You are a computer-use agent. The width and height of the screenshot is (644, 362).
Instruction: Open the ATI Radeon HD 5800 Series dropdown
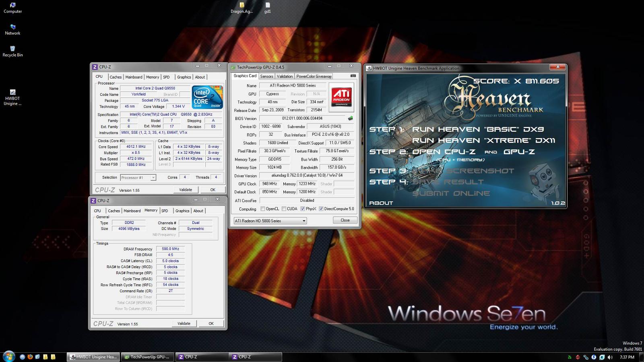(270, 221)
